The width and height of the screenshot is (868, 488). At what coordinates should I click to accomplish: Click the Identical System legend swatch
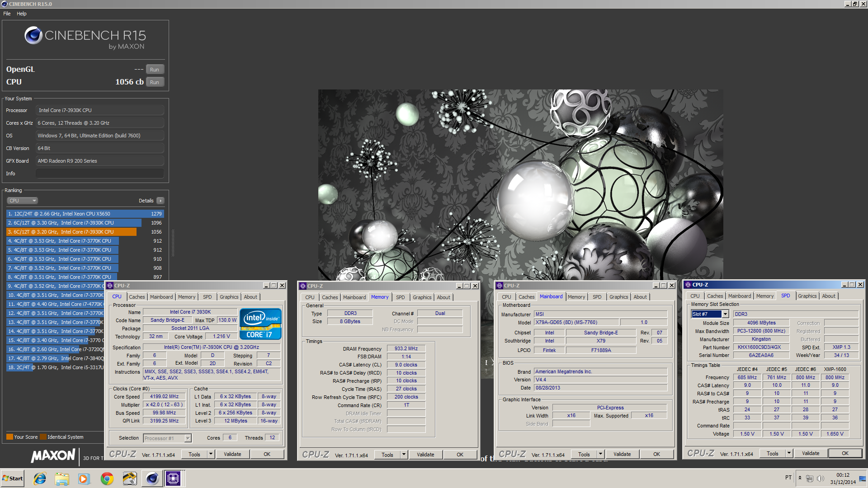pos(43,437)
